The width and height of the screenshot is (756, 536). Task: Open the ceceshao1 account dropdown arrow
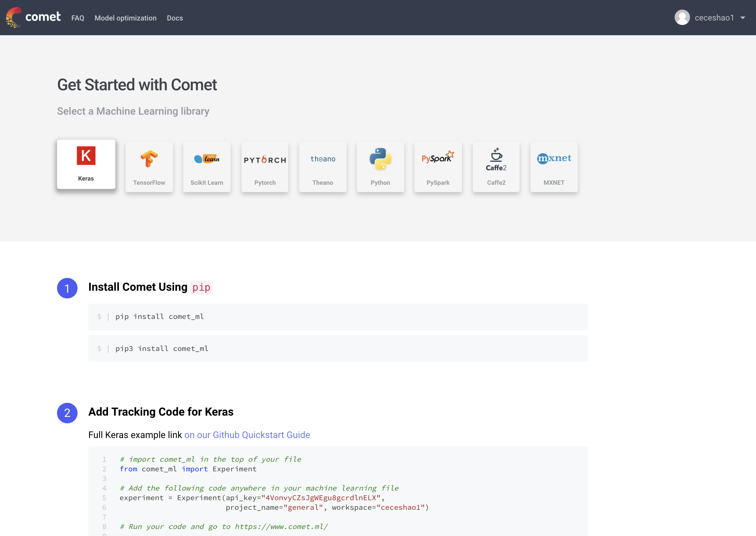click(743, 18)
